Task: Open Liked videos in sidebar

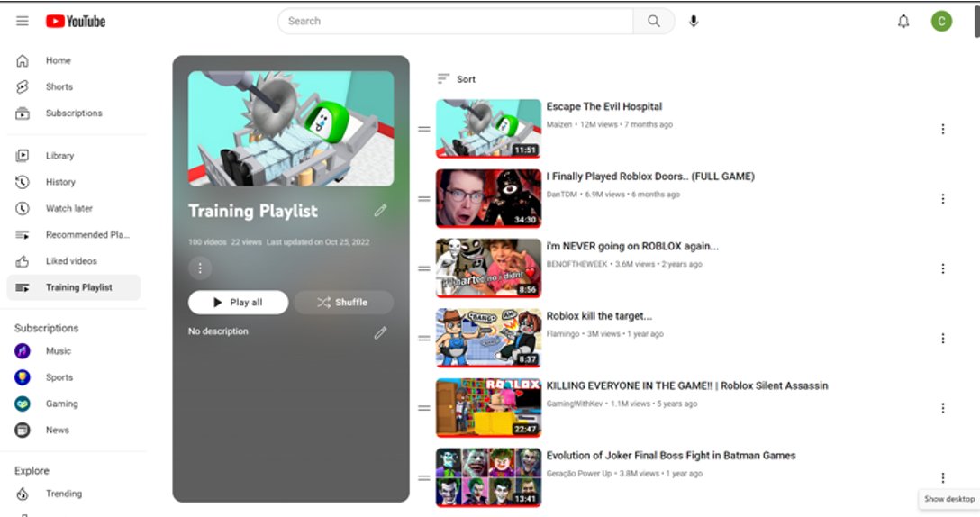Action: click(74, 260)
